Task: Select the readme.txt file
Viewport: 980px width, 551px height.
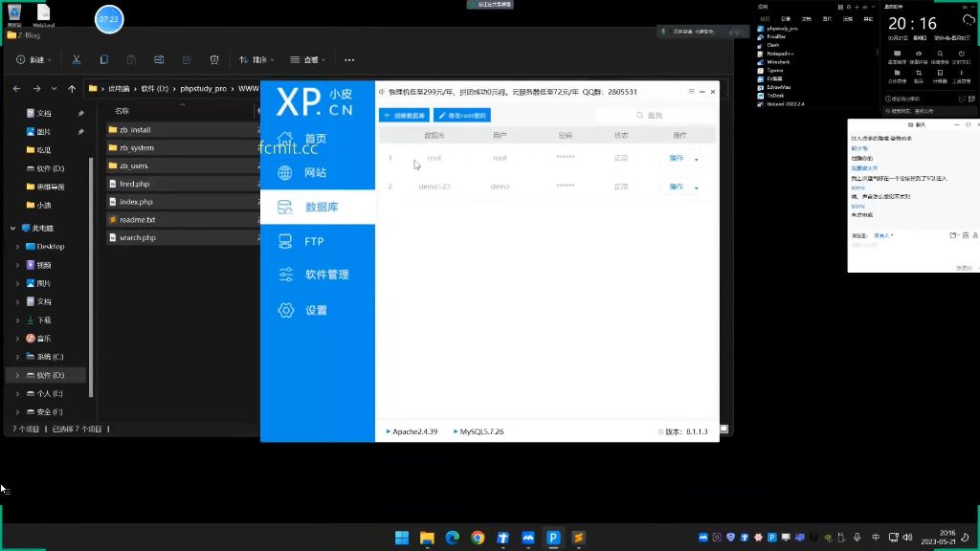Action: pos(137,220)
